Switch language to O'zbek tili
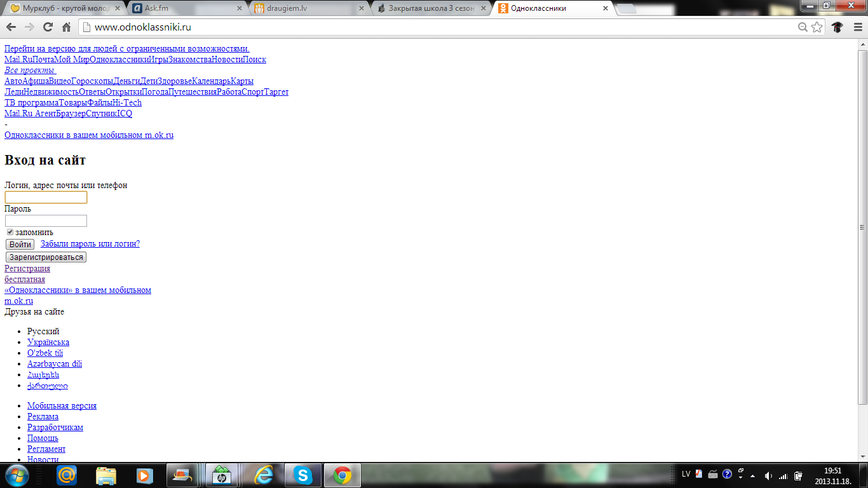This screenshot has height=488, width=868. coord(45,353)
